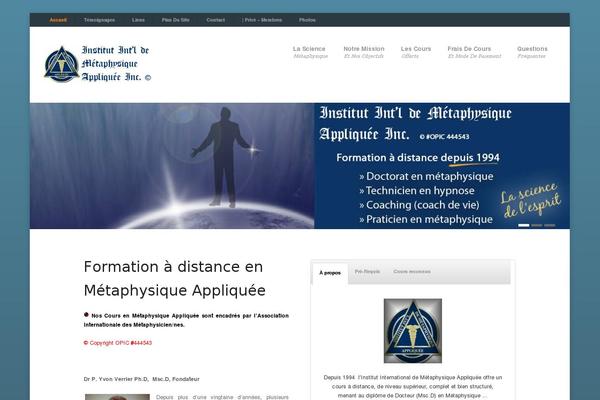Open Notre Mission page
This screenshot has width=600, height=400.
(364, 52)
